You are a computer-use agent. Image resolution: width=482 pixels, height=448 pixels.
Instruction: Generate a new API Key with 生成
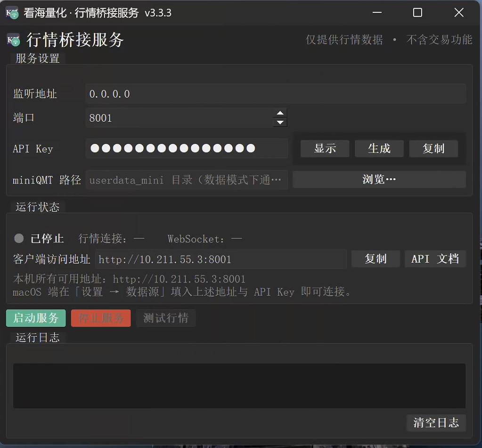(379, 149)
